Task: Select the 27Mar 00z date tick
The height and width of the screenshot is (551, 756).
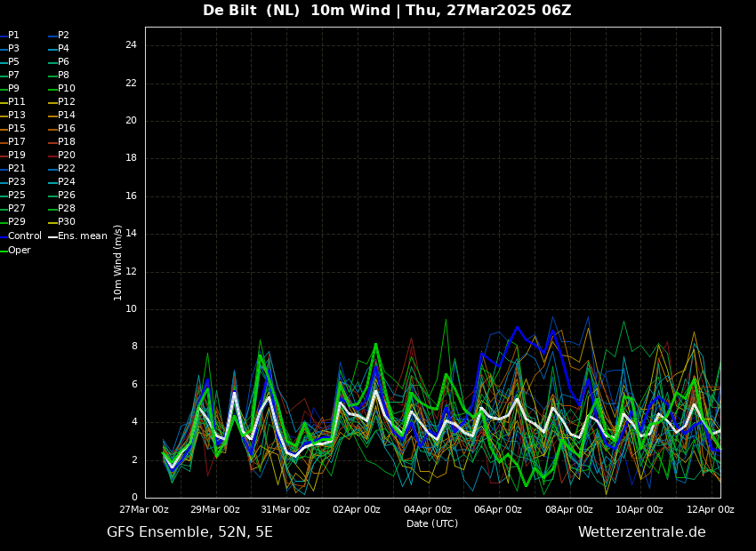Action: coord(144,509)
